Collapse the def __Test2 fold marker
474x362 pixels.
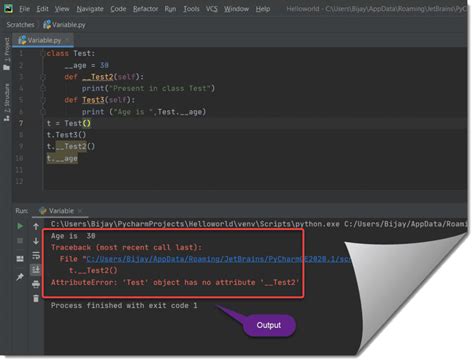click(x=43, y=77)
